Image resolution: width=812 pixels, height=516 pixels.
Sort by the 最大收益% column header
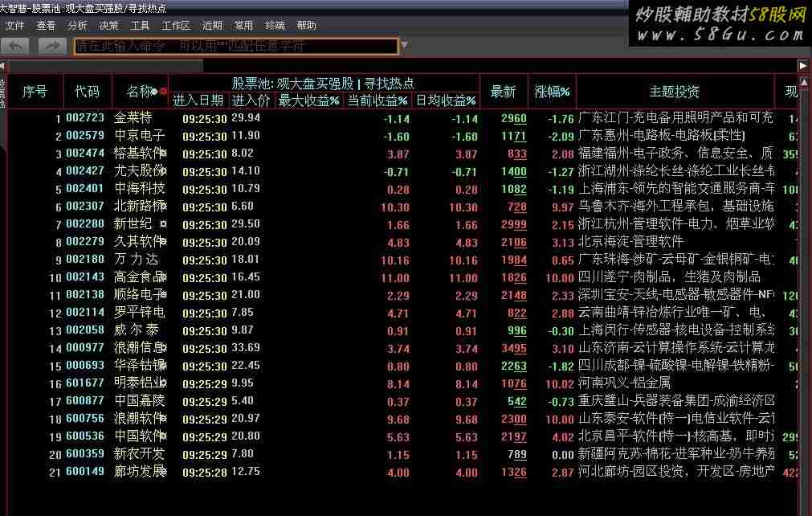point(308,100)
